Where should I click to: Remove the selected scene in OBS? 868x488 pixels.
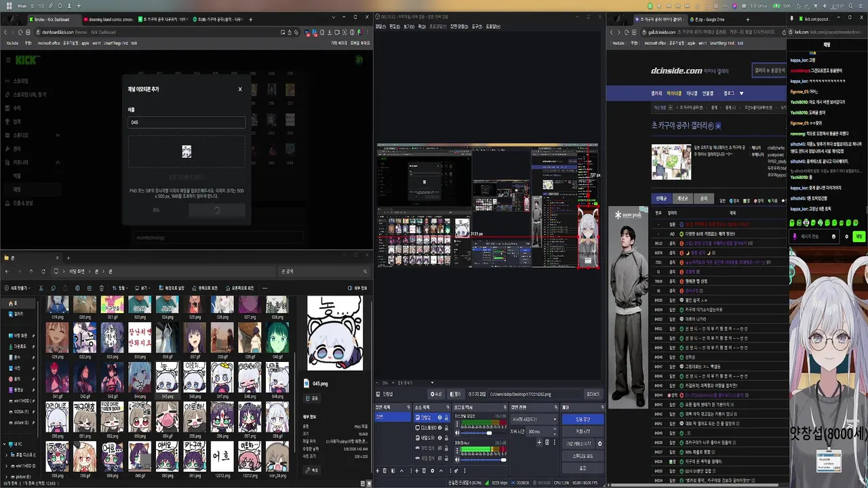coord(384,471)
